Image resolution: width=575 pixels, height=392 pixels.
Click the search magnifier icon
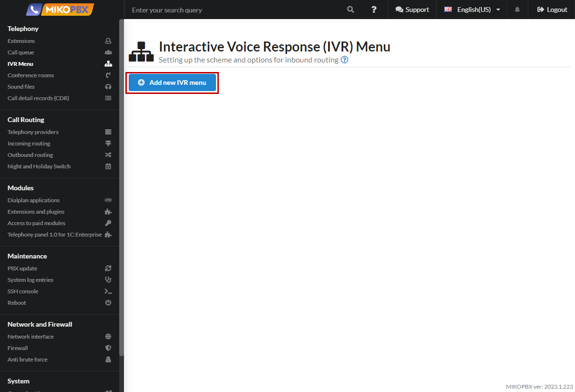tap(350, 10)
